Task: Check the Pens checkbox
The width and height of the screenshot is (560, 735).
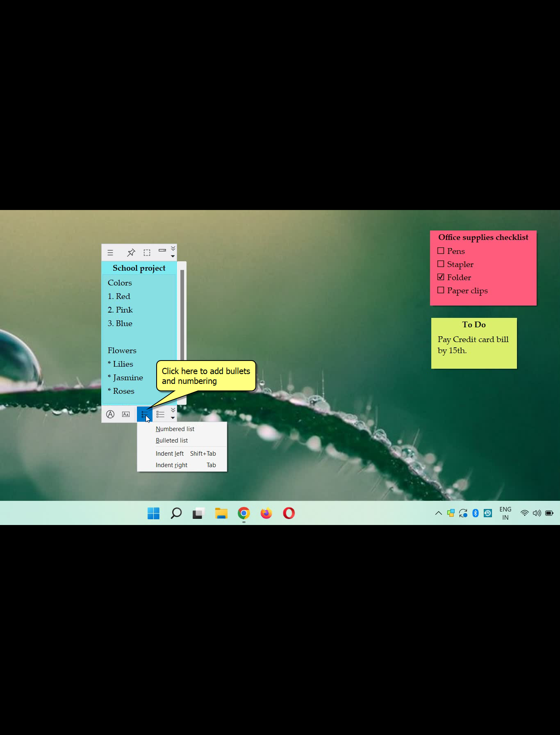Action: (441, 251)
